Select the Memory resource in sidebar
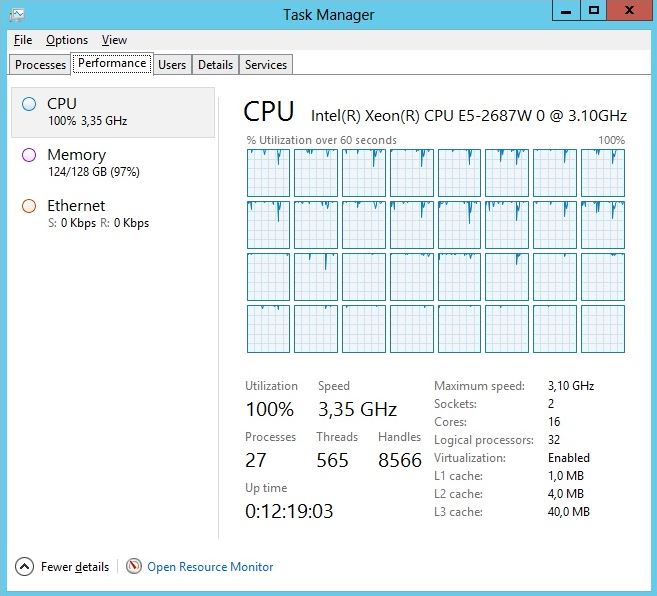 click(x=113, y=163)
